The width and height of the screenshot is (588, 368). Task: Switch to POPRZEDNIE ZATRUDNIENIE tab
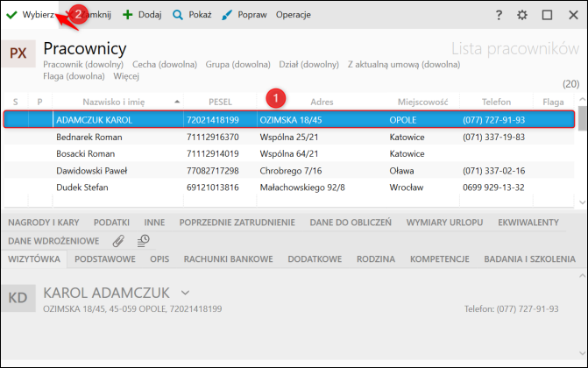point(237,223)
